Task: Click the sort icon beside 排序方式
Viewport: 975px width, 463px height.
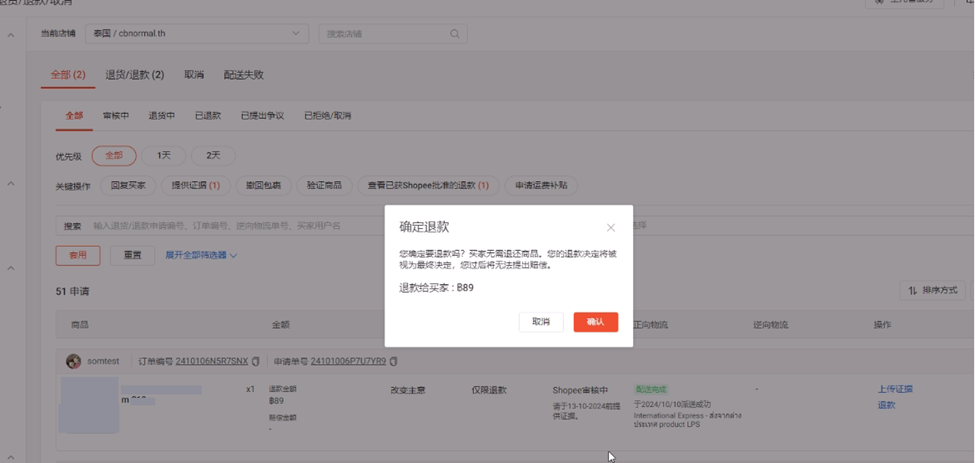Action: 912,291
